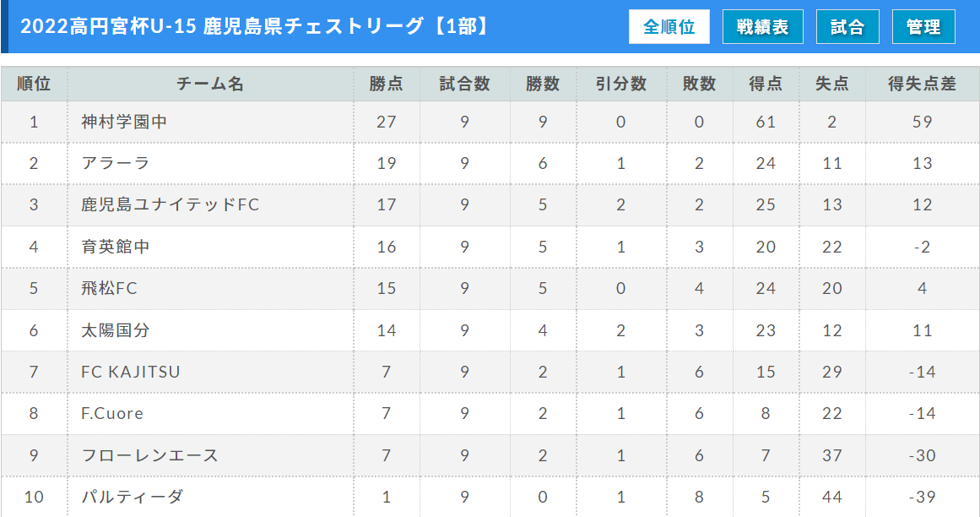980x517 pixels.
Task: Click 鹿児島ユナイテッドFC team row
Action: 490,204
